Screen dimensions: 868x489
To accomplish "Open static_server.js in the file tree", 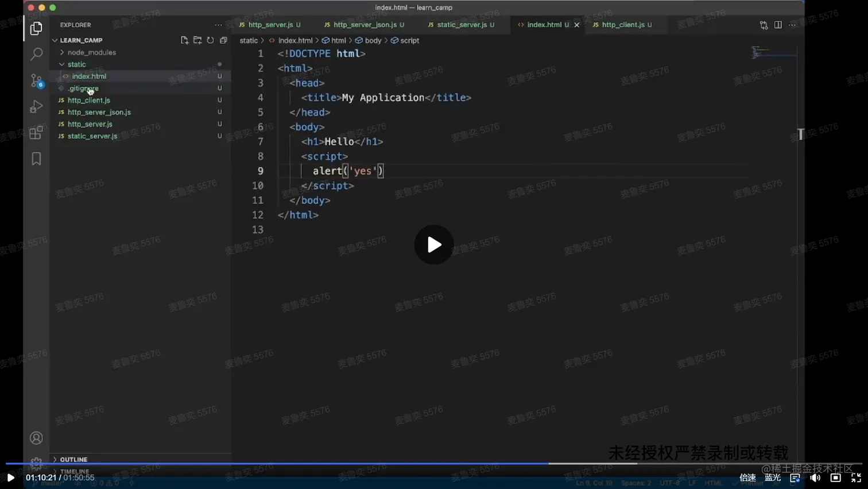I will point(92,136).
